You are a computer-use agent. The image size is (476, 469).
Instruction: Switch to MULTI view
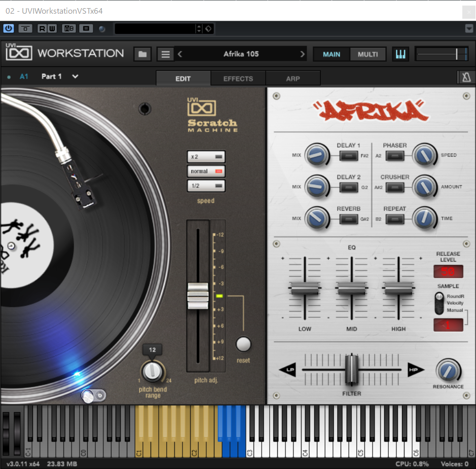pyautogui.click(x=368, y=54)
